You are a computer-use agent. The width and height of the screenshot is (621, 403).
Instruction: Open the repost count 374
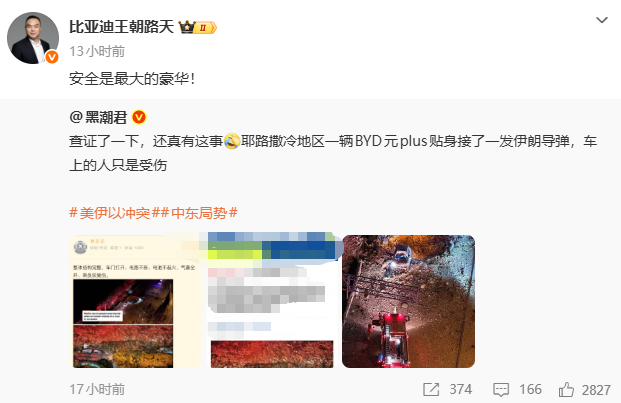click(x=461, y=390)
